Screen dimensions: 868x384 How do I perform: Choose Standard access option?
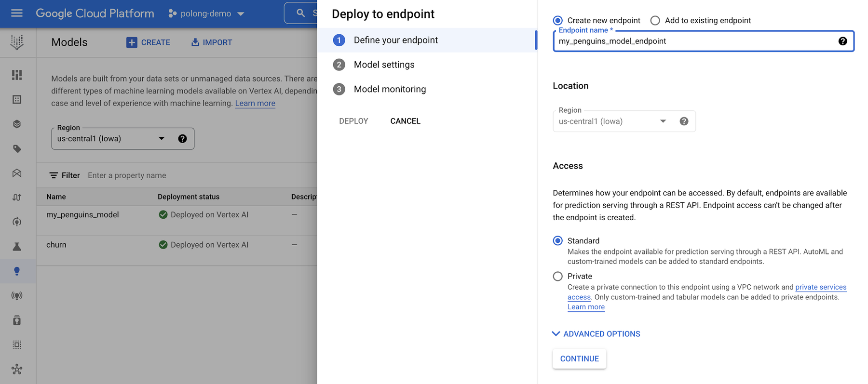(558, 240)
